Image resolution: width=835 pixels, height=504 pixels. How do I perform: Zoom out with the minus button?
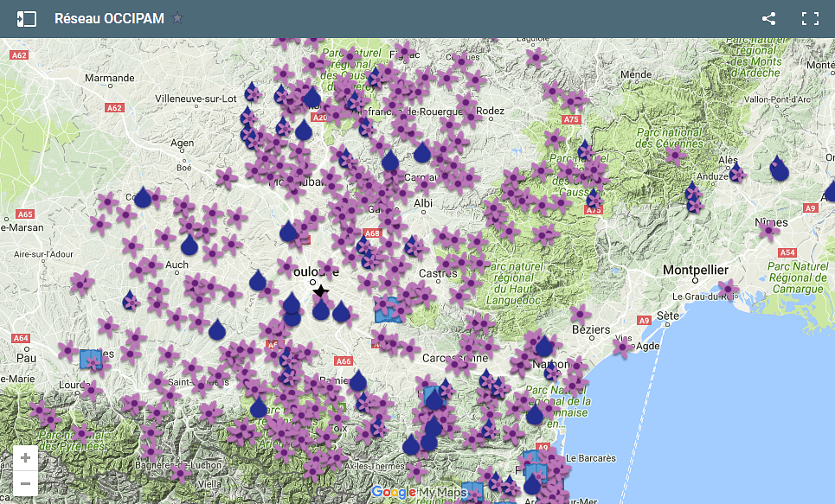click(x=25, y=483)
